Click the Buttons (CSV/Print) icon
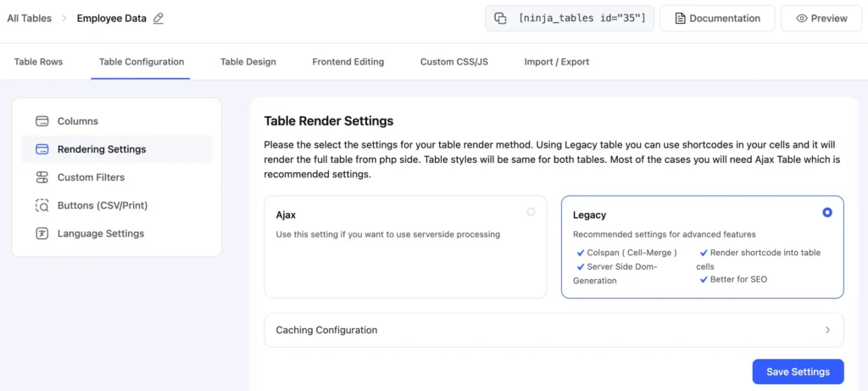This screenshot has width=868, height=391. [42, 205]
